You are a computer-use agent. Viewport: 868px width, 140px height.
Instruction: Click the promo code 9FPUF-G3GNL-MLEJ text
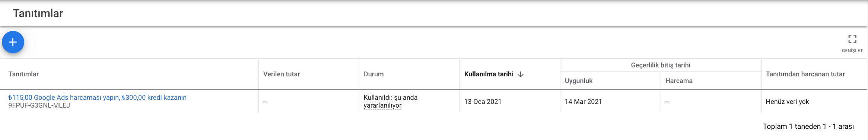point(39,105)
